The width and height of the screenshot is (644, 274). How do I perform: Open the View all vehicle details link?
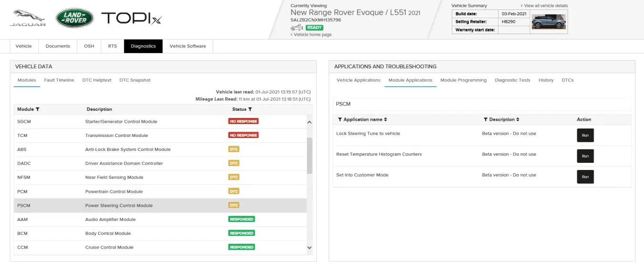(x=545, y=6)
